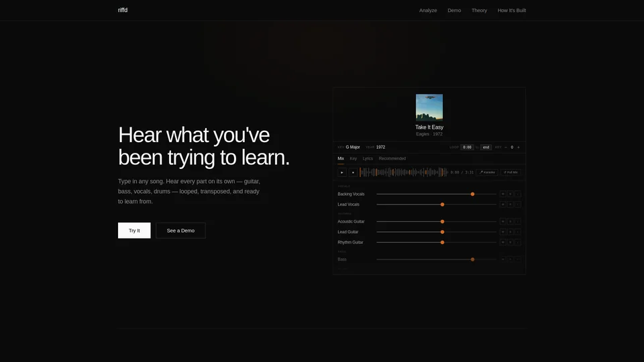This screenshot has height=362, width=644.
Task: Click the See a Demo button
Action: coord(180,230)
